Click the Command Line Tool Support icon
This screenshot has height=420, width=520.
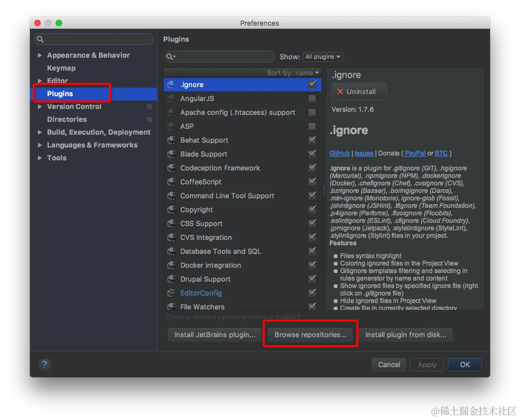[x=171, y=196]
